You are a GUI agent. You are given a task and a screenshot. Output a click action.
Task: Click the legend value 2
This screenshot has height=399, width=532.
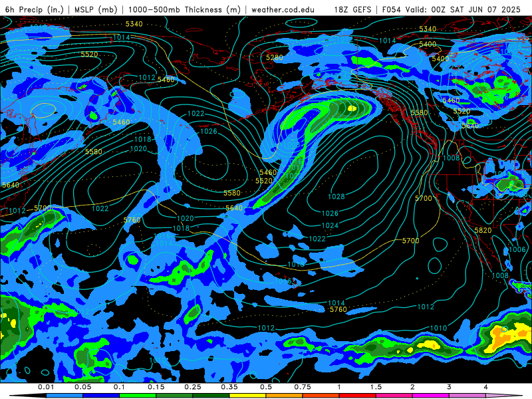click(x=412, y=387)
